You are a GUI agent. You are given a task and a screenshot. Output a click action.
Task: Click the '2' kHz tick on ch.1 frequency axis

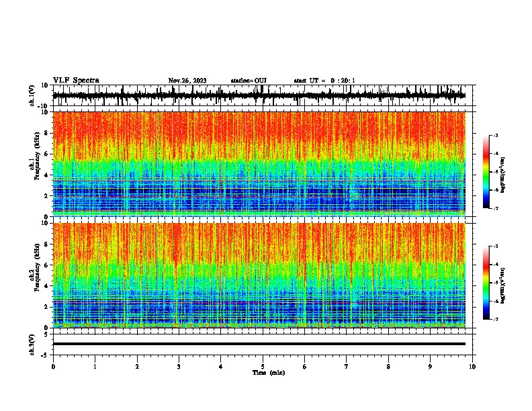coord(46,196)
